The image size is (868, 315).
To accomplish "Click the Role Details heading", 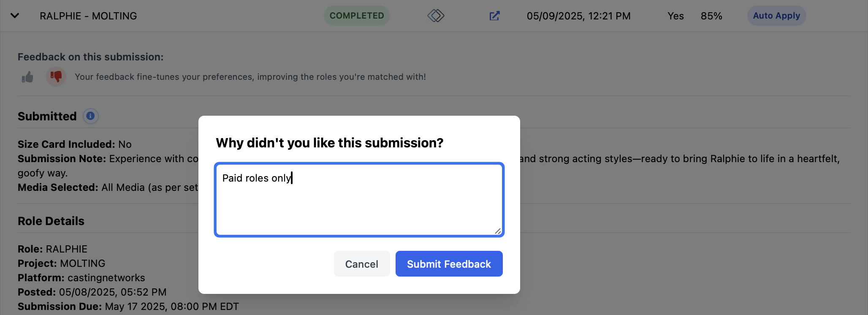I will pos(51,221).
